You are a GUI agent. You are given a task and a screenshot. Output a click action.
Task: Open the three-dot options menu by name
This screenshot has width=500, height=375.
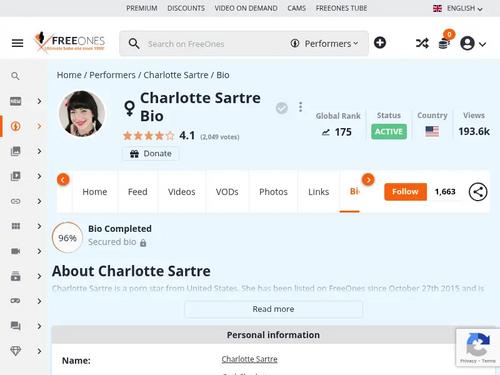tap(300, 107)
